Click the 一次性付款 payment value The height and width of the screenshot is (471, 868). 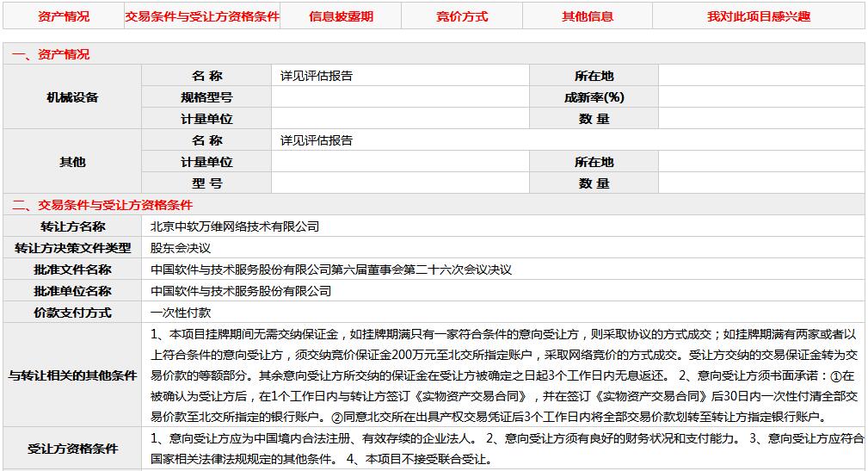[x=181, y=313]
